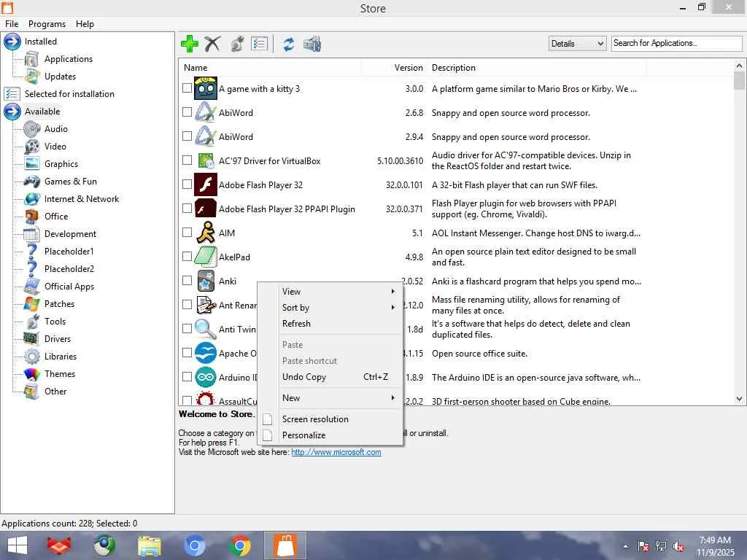Open the Other category
The image size is (747, 560).
point(55,392)
